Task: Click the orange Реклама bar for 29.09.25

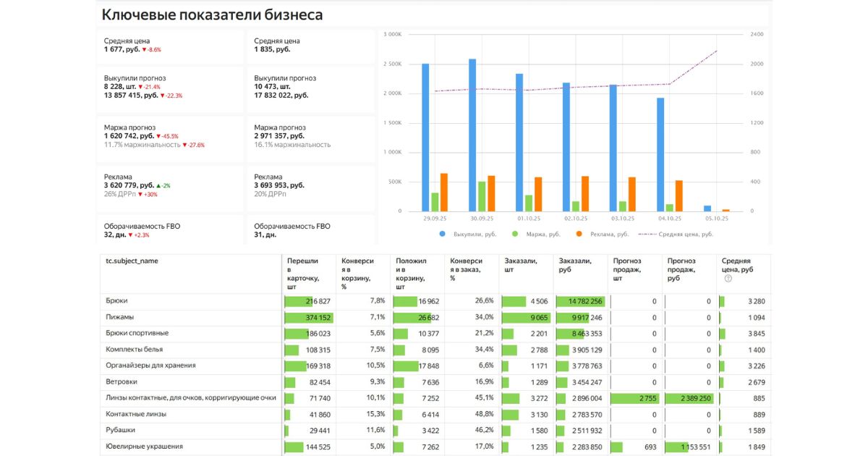Action: [444, 192]
